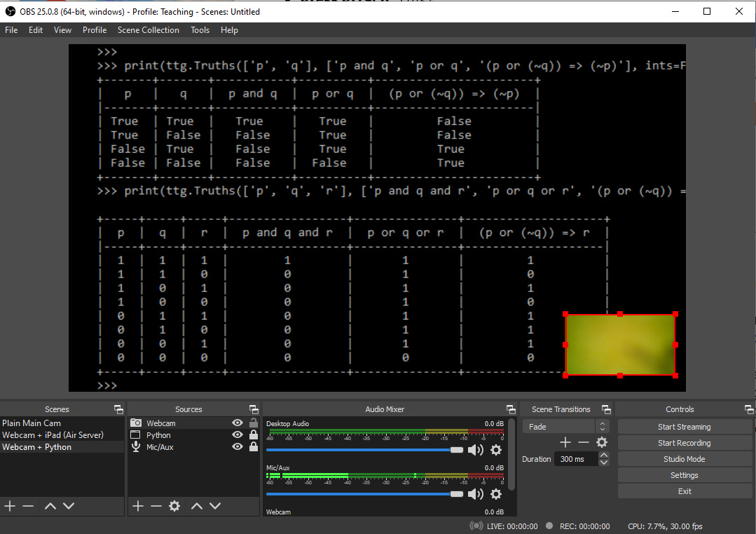This screenshot has width=756, height=534.
Task: Select the Webcam source row
Action: tap(194, 423)
